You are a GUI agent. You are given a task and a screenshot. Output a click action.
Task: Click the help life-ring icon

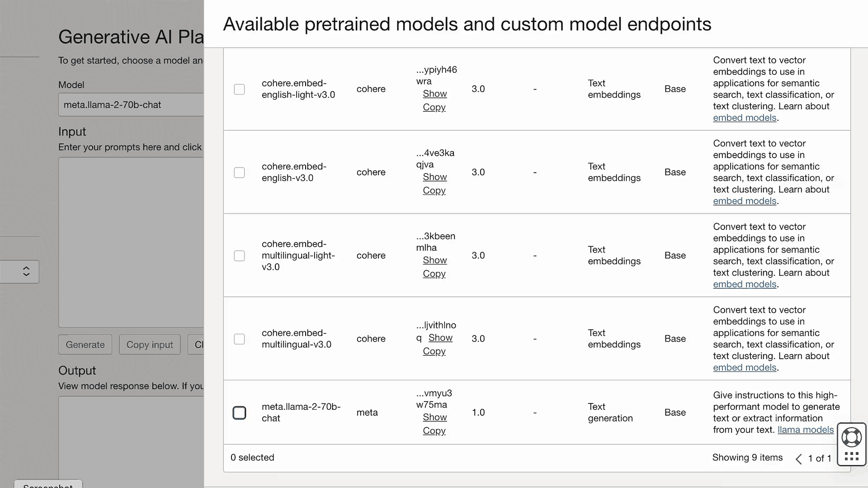pyautogui.click(x=852, y=436)
